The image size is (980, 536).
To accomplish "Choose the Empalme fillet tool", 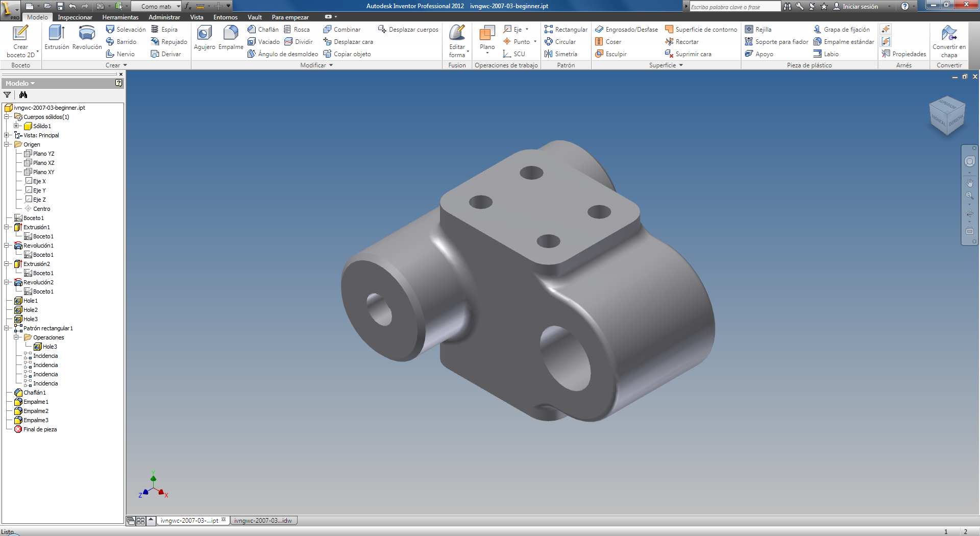I will click(231, 38).
